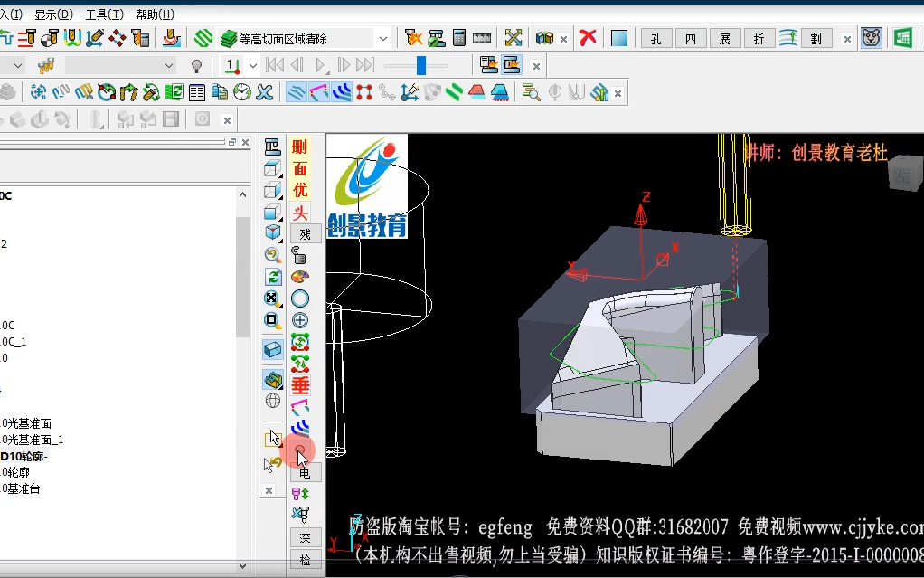
Task: Click the crossed green arrows icon
Action: [x=514, y=38]
